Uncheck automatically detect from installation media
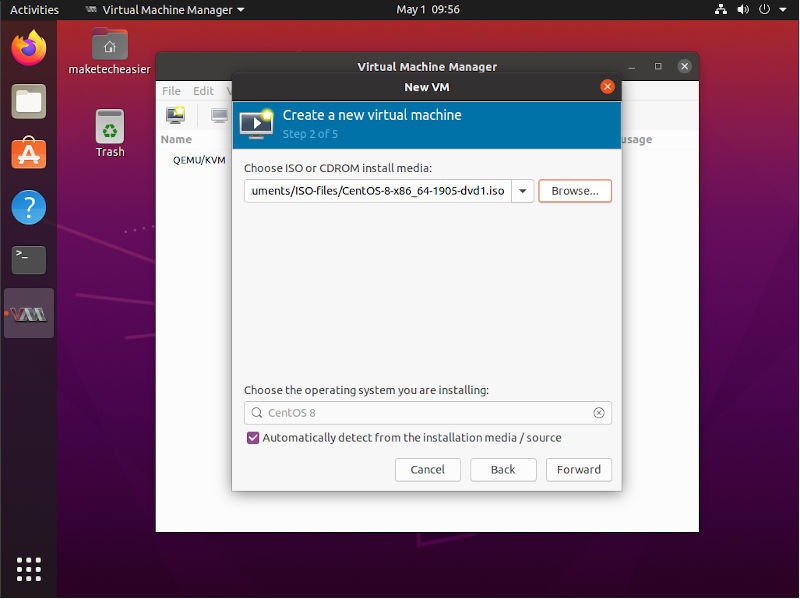 tap(253, 438)
